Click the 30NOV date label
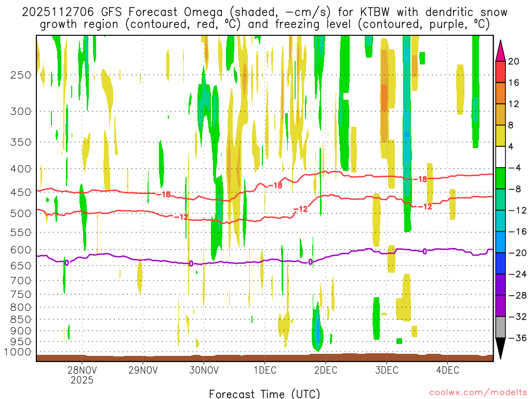532x399 pixels. 204,370
